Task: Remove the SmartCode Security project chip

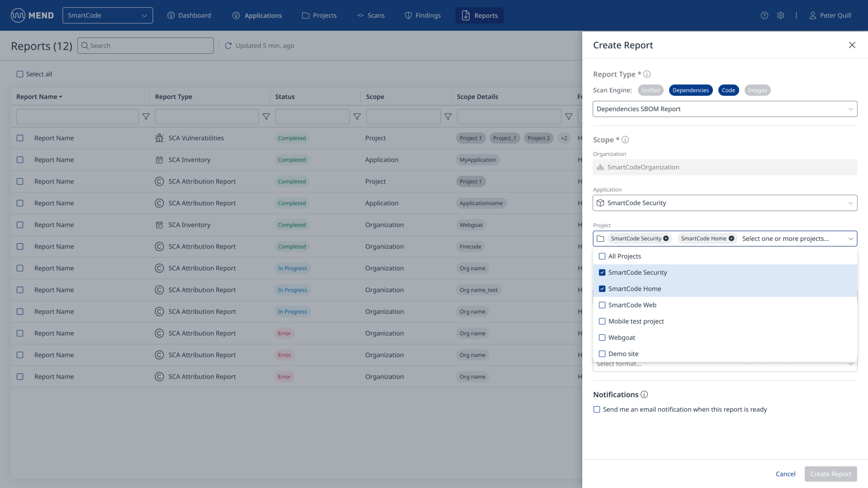Action: pos(666,238)
